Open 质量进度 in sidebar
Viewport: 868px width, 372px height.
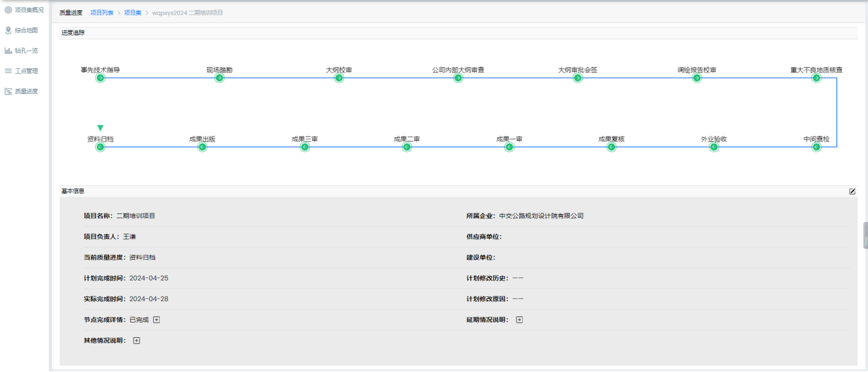pos(22,91)
